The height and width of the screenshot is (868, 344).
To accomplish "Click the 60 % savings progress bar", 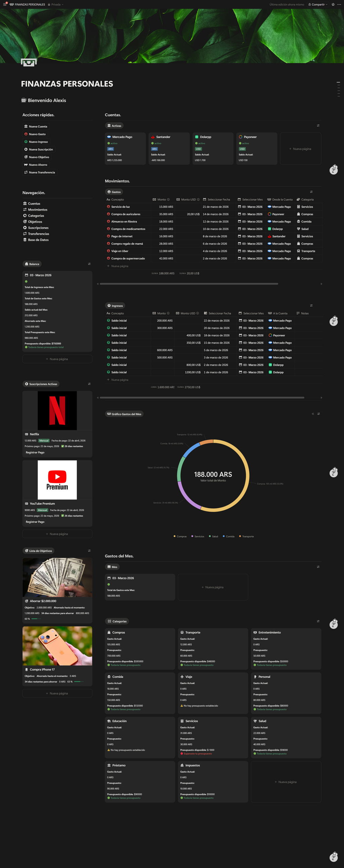I will click(x=36, y=619).
